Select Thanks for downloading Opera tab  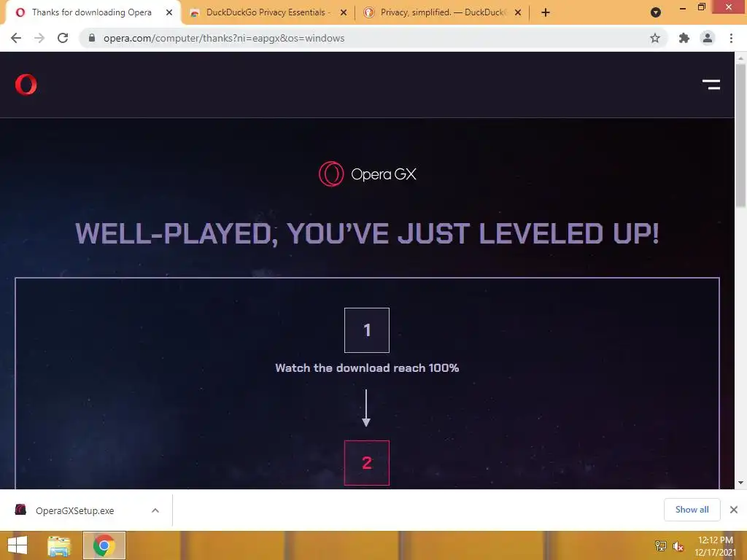click(91, 12)
